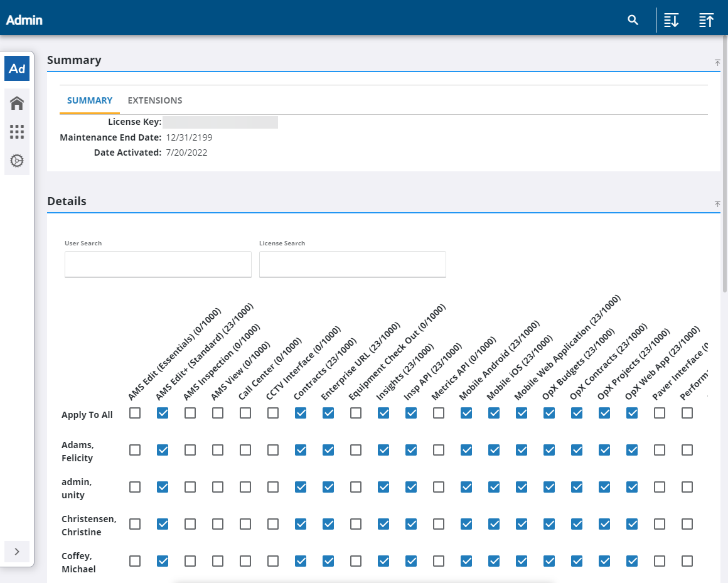
Task: Collapse the Details section using its arrow
Action: [717, 203]
